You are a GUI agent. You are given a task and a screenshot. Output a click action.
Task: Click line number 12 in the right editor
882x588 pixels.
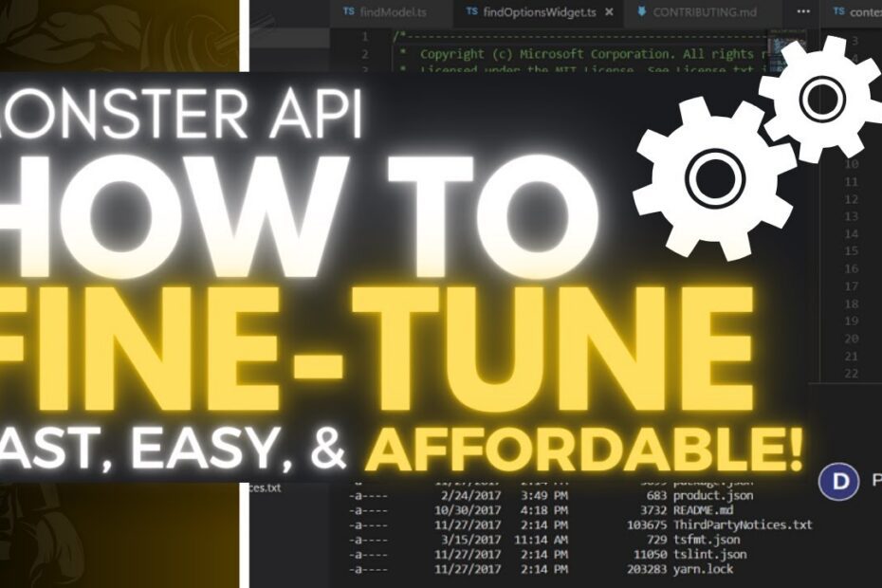point(851,199)
